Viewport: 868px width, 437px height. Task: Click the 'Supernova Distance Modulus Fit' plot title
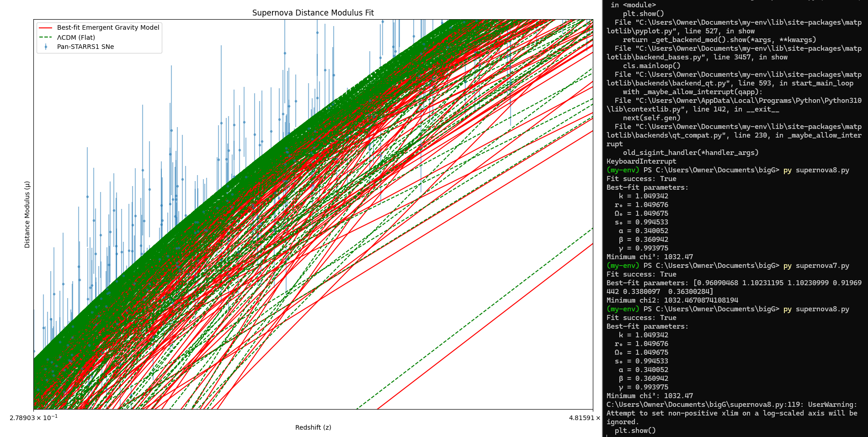coord(313,13)
